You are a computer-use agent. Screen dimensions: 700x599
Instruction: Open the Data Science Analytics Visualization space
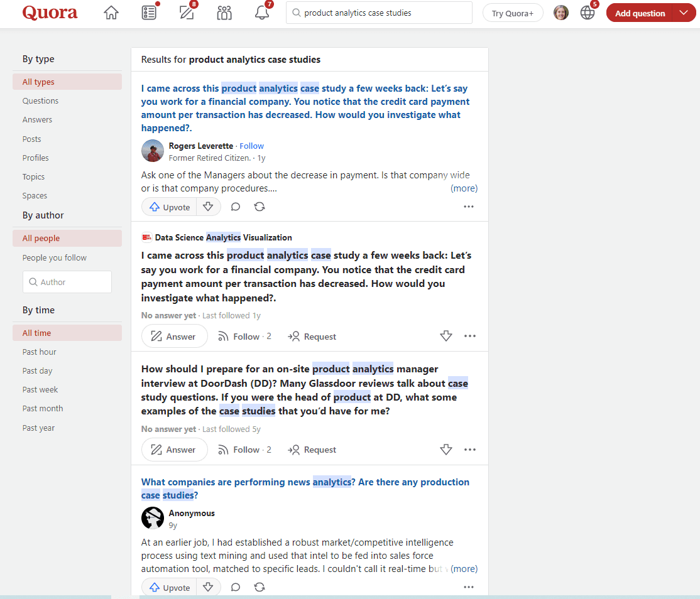point(223,238)
